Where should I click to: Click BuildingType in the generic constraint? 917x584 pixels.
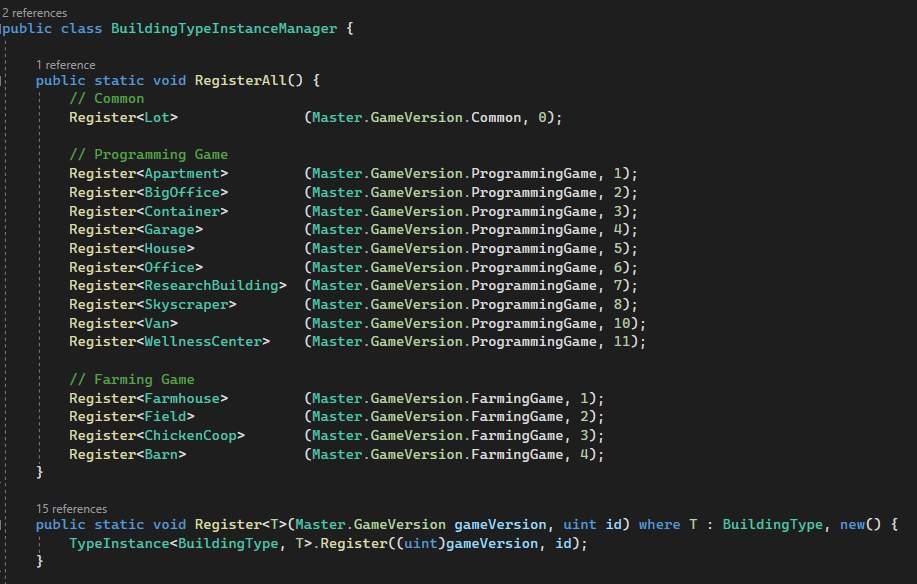(x=773, y=524)
